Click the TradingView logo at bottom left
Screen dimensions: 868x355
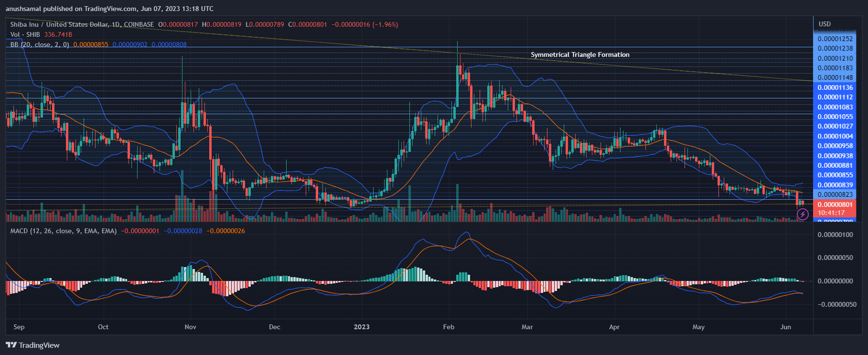[32, 345]
